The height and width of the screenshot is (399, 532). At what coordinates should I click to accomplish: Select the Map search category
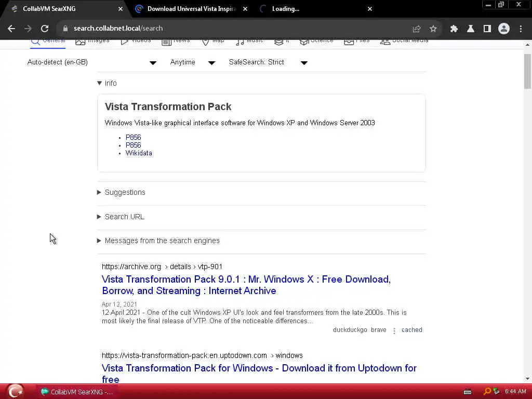pos(212,41)
